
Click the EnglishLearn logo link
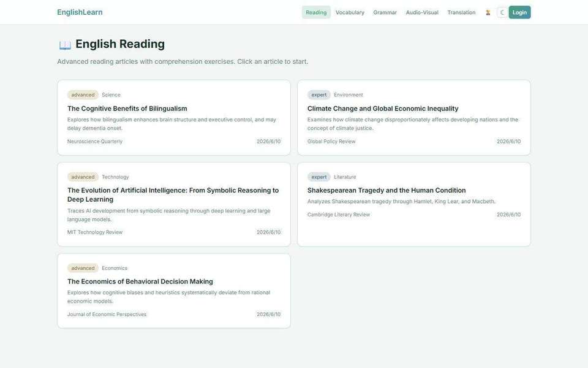[x=80, y=12]
